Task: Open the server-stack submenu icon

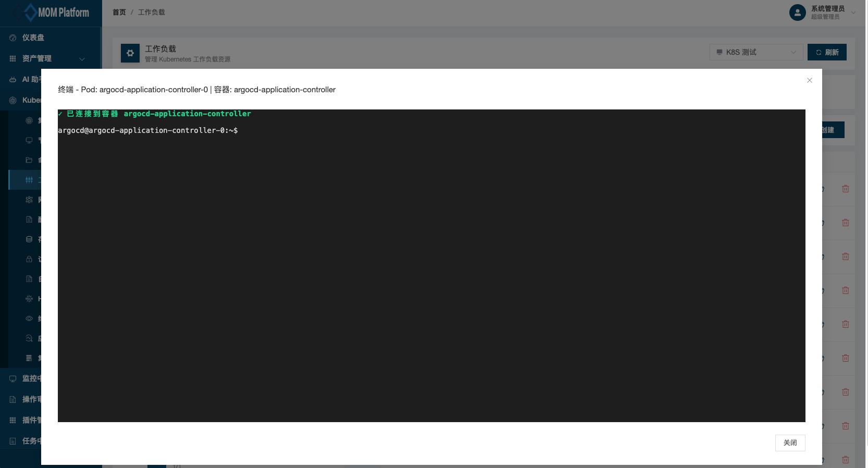Action: [29, 358]
